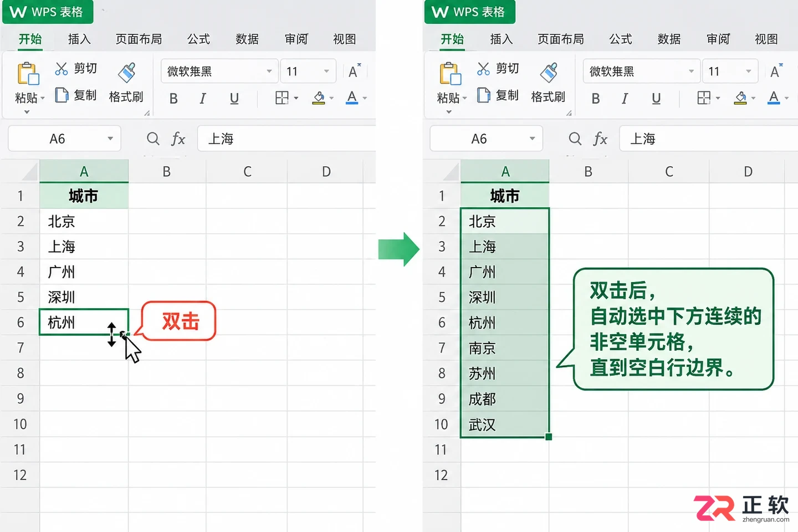Click 剪切 label in left window

[85, 68]
